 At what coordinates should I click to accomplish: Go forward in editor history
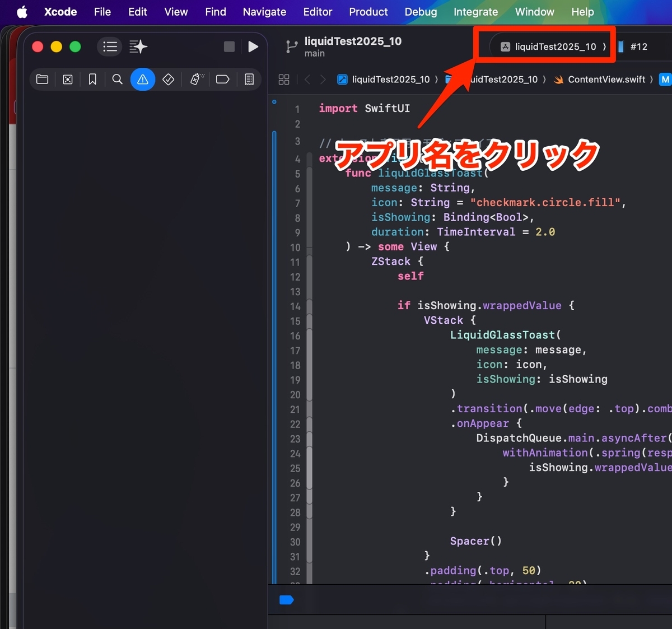pos(323,80)
